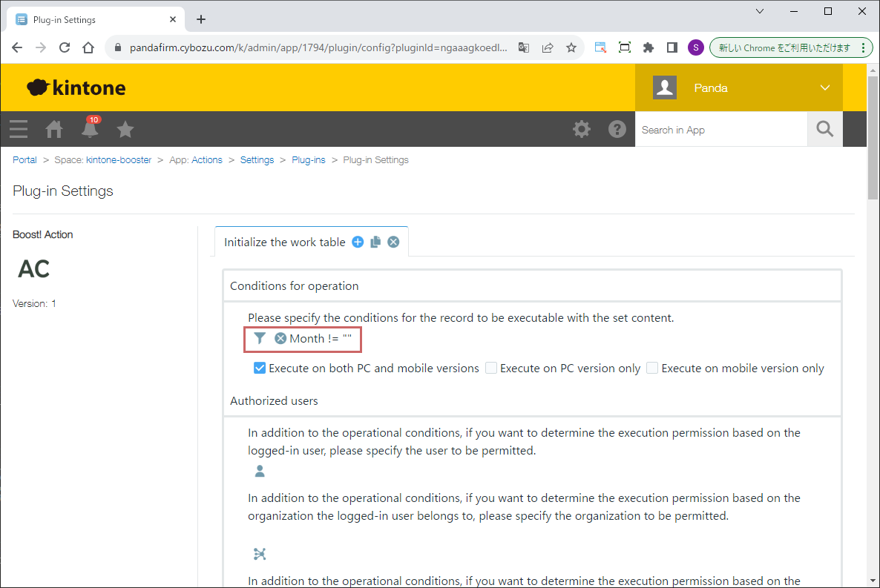Add a new action tab with plus icon
The image size is (880, 588).
point(358,242)
